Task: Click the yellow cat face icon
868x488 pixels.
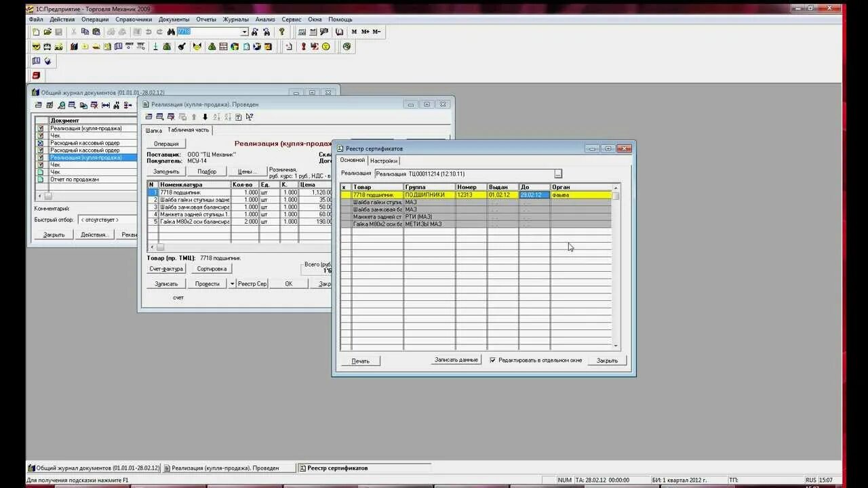Action: 197,47
